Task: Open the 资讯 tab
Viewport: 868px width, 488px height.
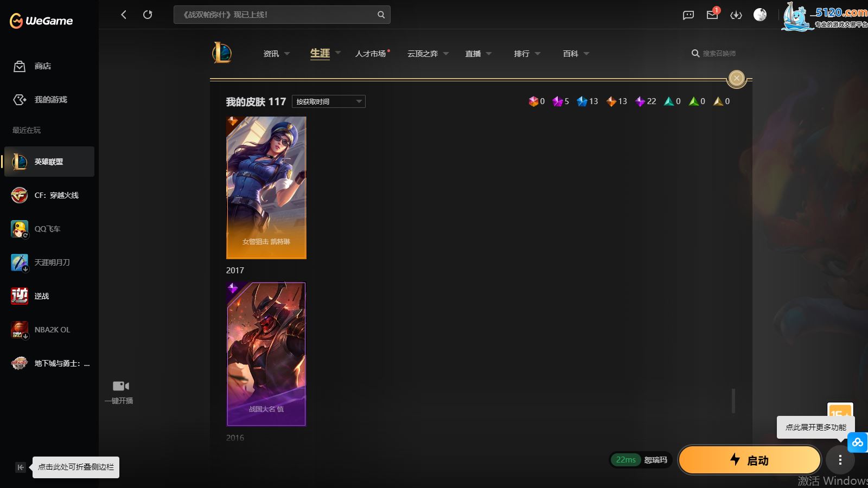Action: pos(271,54)
